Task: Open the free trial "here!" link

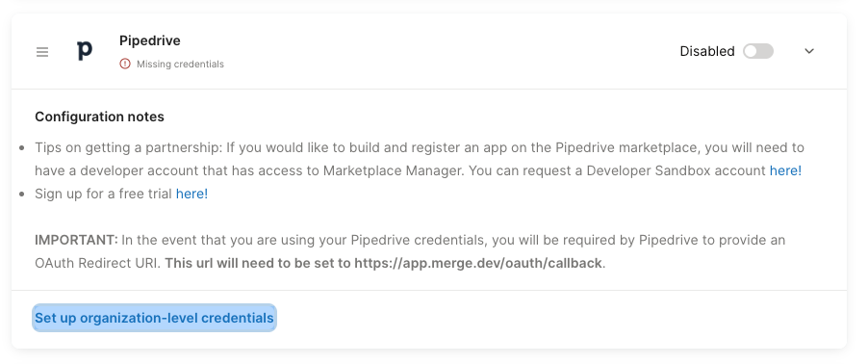Action: 192,194
